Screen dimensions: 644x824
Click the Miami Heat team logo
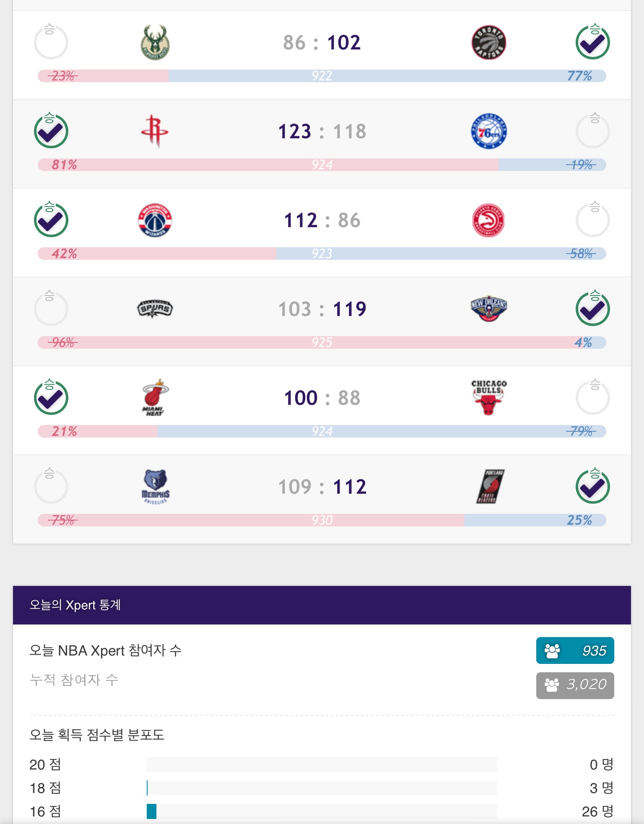pos(155,398)
